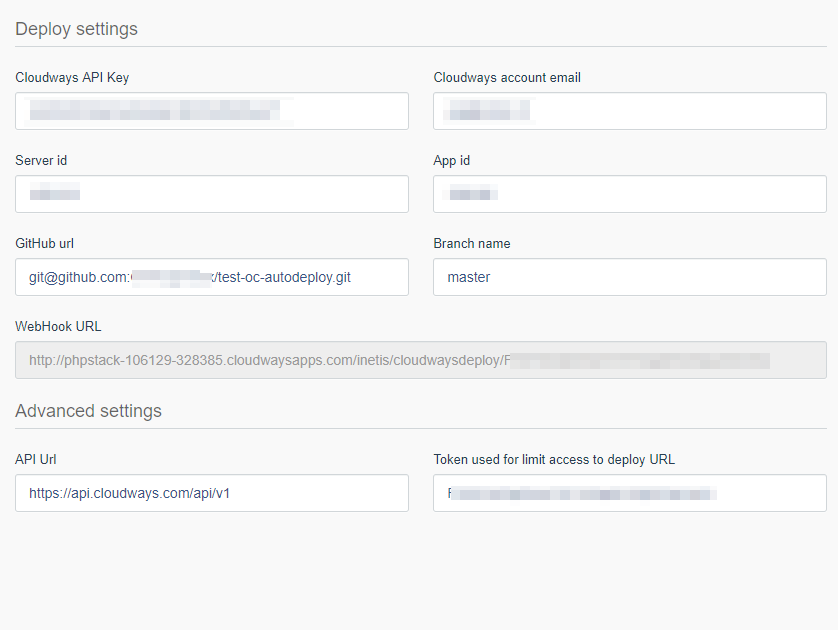The height and width of the screenshot is (630, 838).
Task: Edit the GitHub url field
Action: tap(212, 277)
